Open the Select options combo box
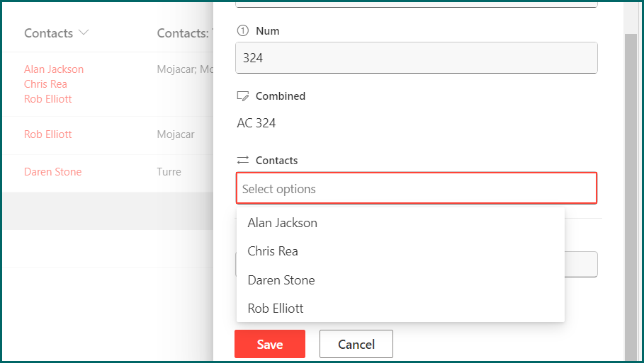This screenshot has height=363, width=644. (416, 189)
